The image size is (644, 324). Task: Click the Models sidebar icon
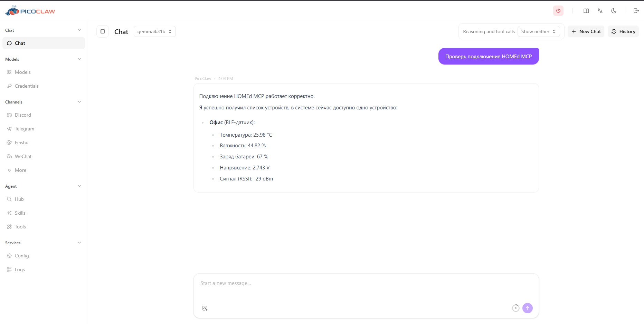(x=9, y=72)
